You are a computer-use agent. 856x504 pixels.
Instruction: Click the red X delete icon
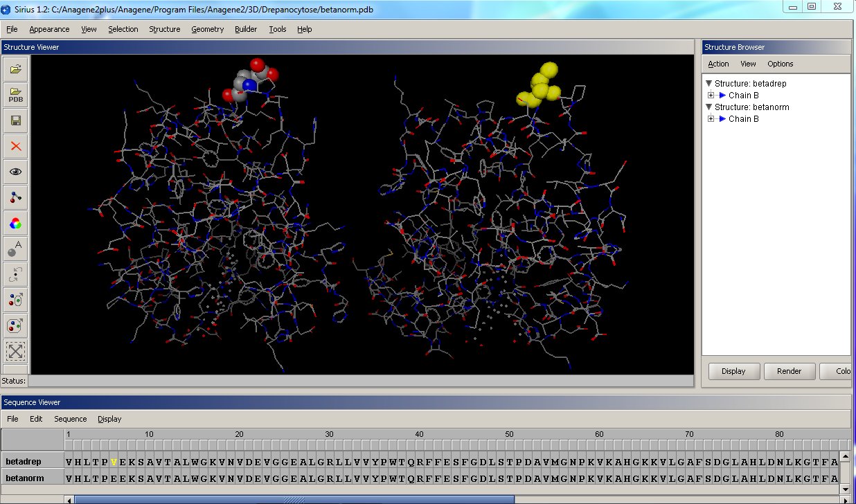tap(15, 146)
